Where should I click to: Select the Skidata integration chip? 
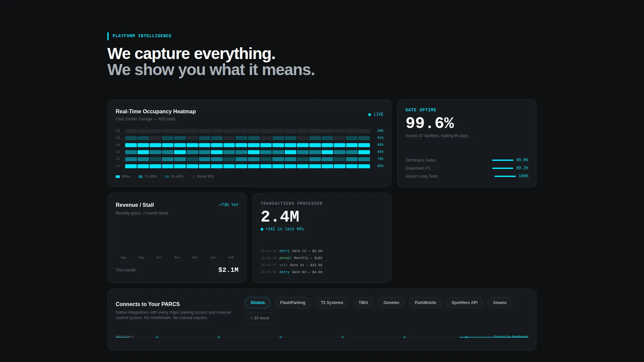click(257, 303)
